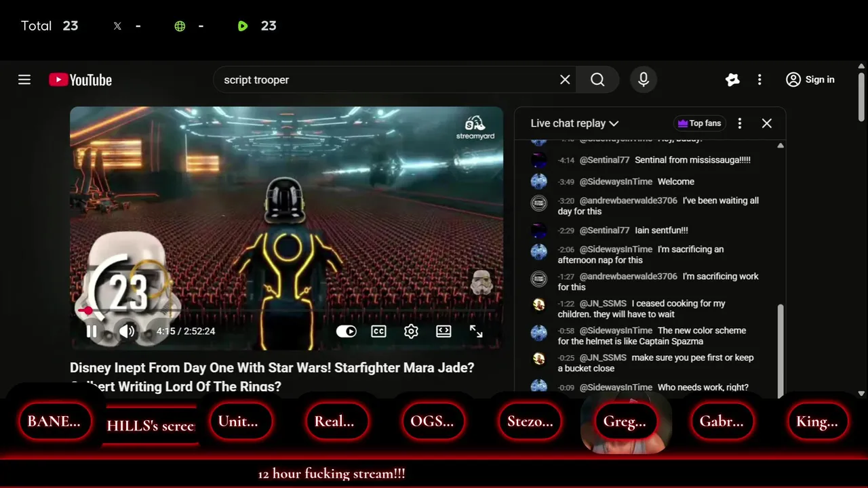Click the video timestamp 4:15 / 2:52:24
Screen dimensions: 868x488
186,331
